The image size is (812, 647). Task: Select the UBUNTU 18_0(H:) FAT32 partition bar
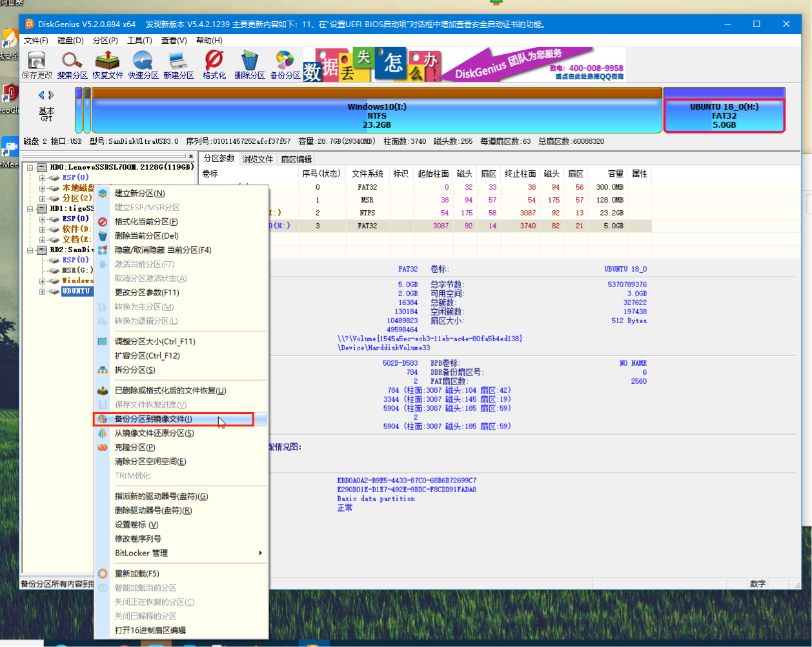[724, 111]
